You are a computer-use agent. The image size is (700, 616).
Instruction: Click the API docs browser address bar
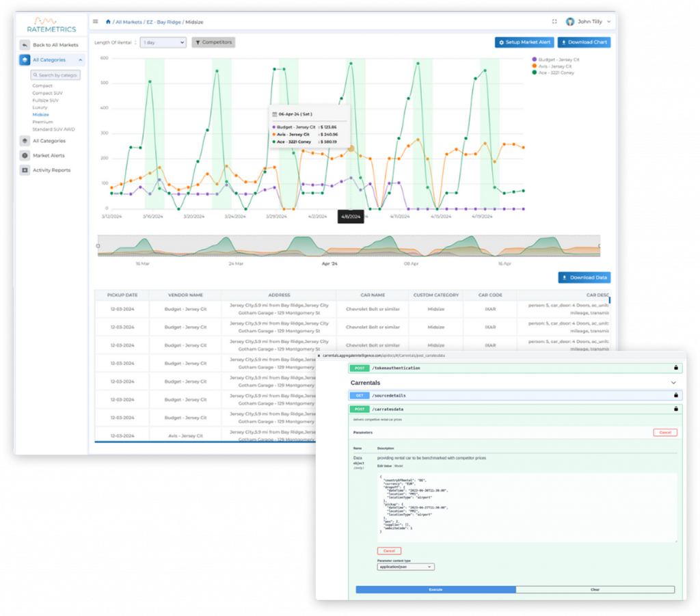[x=384, y=356]
